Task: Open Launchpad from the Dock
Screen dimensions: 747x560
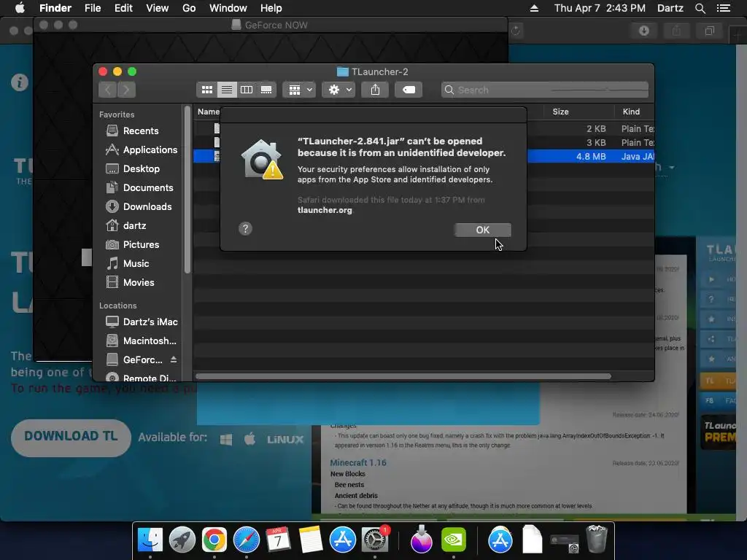Action: (x=182, y=540)
